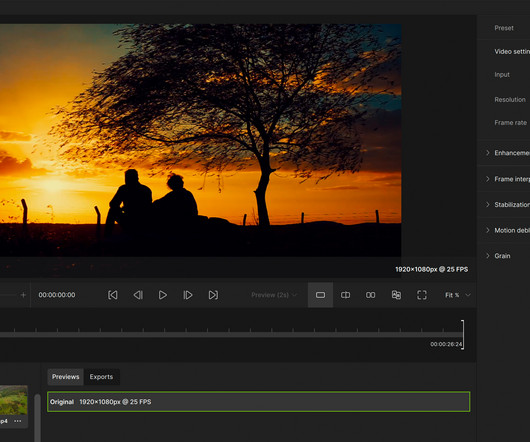Click the Preset label

504,28
